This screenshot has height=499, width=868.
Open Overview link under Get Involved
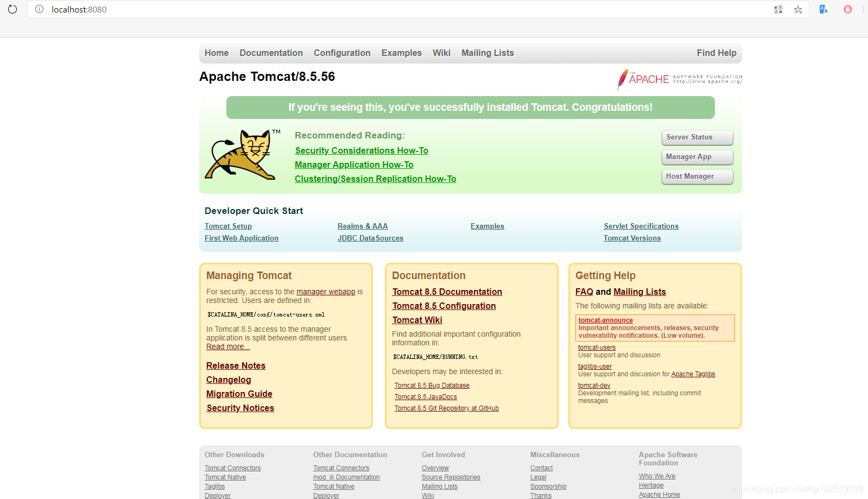[435, 468]
